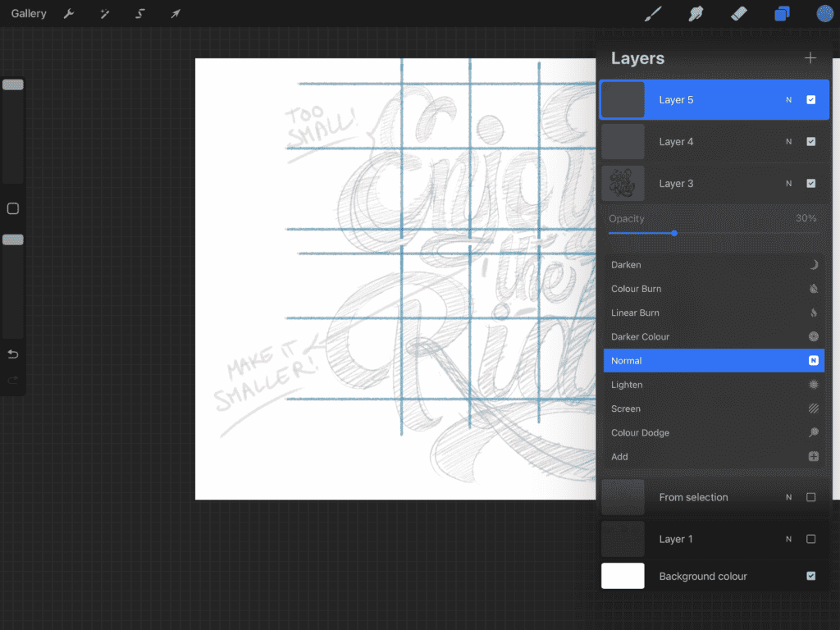840x630 pixels.
Task: Add a new layer with plus button
Action: point(810,57)
